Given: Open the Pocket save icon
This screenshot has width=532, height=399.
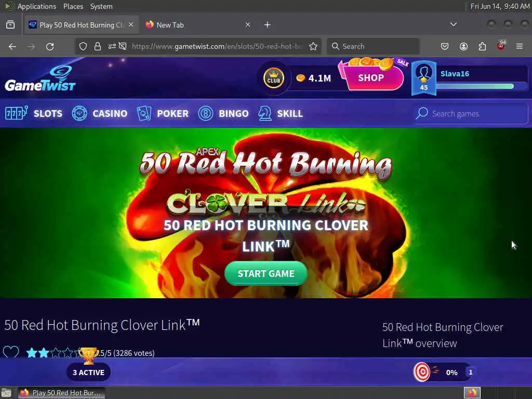Looking at the screenshot, I should 445,46.
